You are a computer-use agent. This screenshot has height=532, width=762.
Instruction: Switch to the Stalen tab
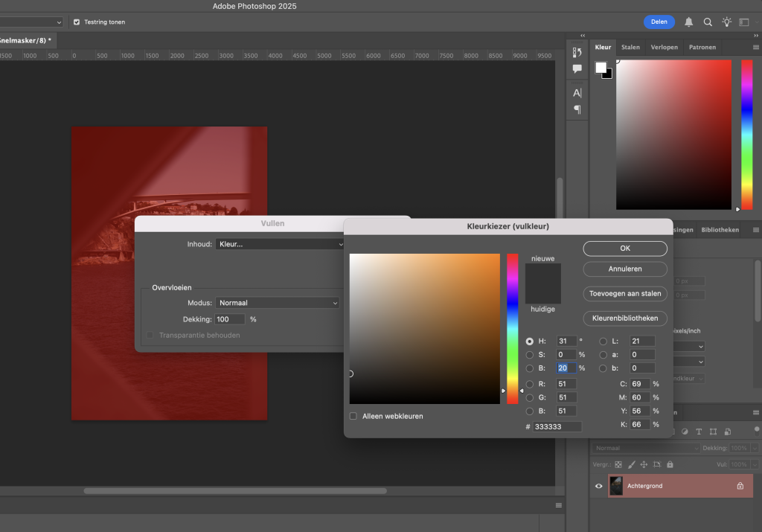pos(630,48)
